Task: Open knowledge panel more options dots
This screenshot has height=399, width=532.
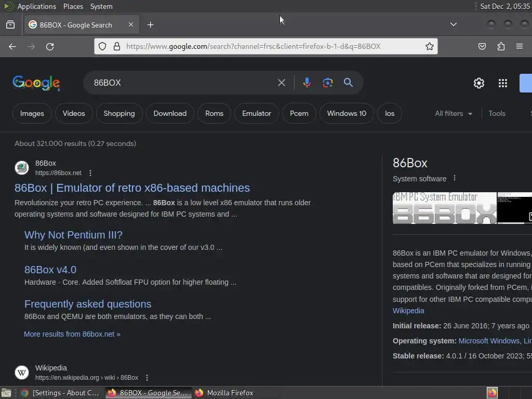Action: (x=455, y=178)
